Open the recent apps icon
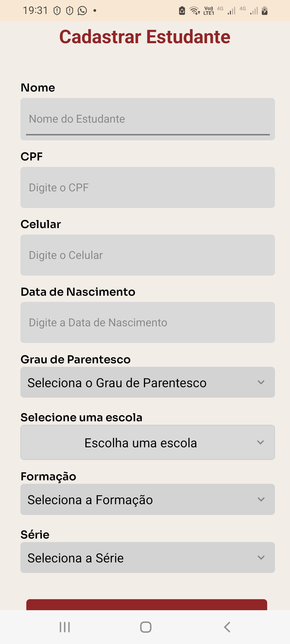The height and width of the screenshot is (644, 290). tap(65, 627)
